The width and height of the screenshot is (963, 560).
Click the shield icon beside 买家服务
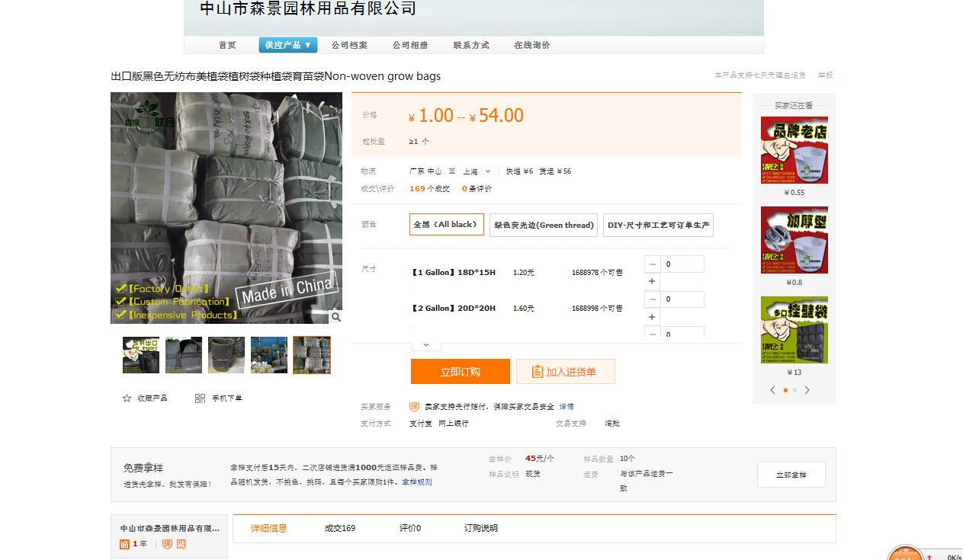414,407
